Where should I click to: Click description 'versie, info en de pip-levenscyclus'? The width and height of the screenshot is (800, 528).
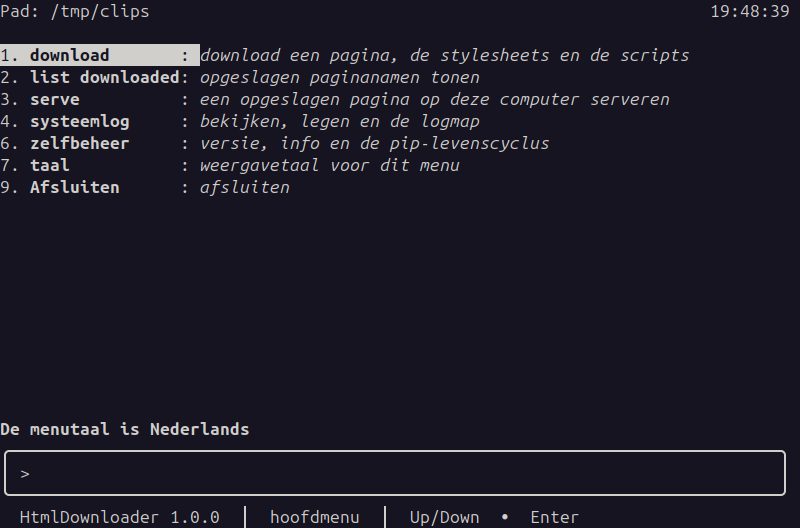click(x=374, y=144)
